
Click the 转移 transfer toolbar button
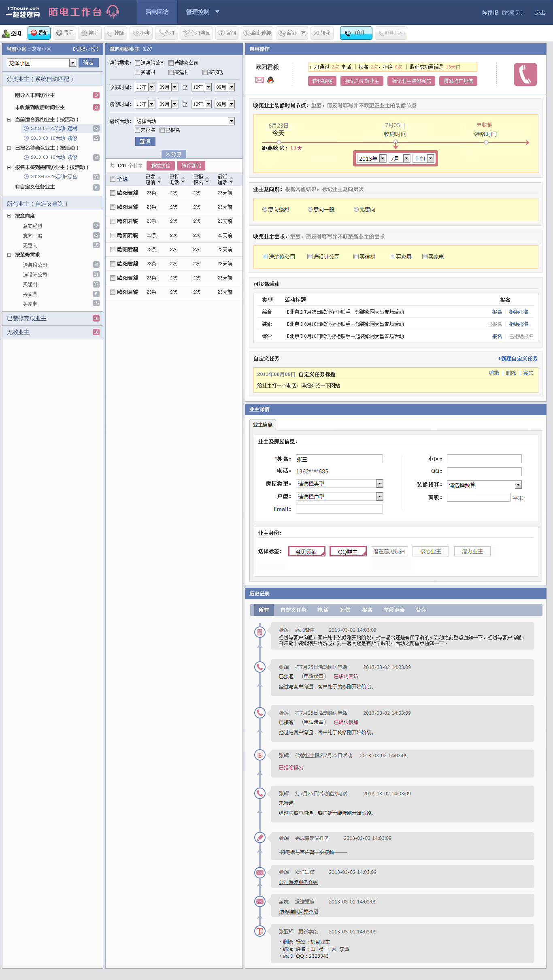pyautogui.click(x=322, y=33)
